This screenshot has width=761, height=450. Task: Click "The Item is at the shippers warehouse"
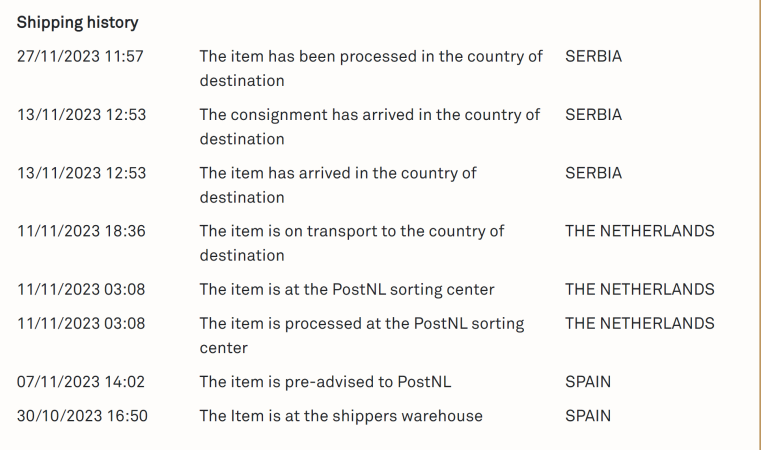[x=341, y=416]
